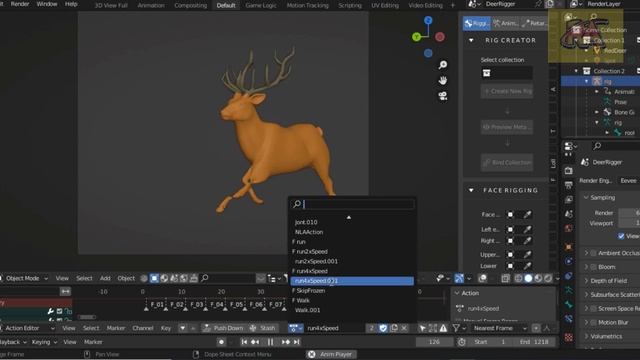Click the zoom magnifier icon in the viewport
Image resolution: width=640 pixels, height=360 pixels.
click(x=442, y=65)
